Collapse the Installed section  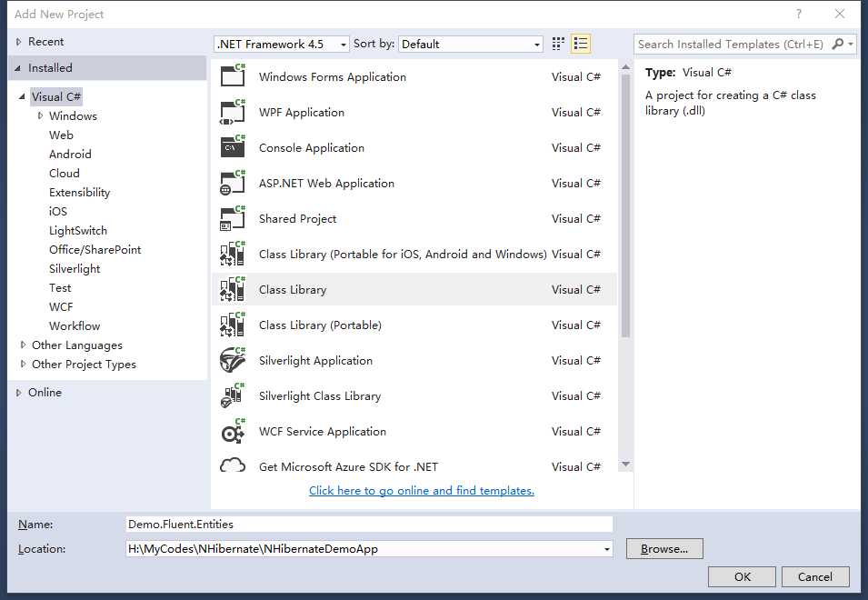18,68
